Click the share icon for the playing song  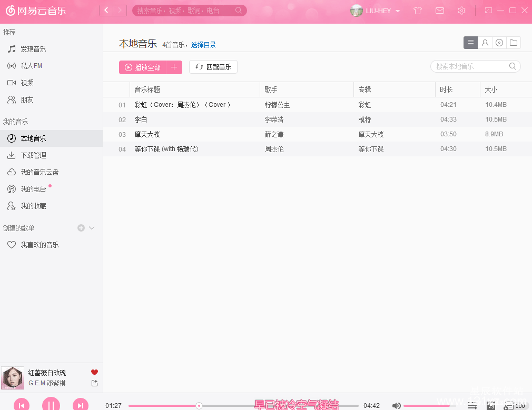click(x=95, y=383)
